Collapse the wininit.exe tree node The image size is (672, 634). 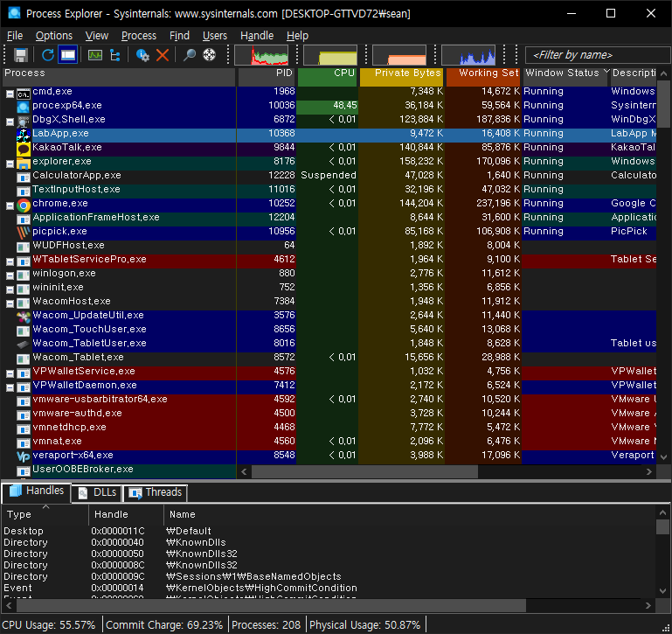tap(10, 289)
